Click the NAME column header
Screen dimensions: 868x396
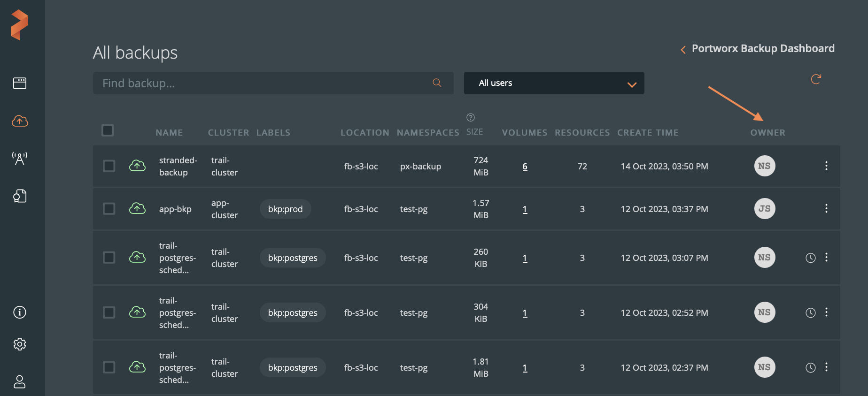(169, 133)
